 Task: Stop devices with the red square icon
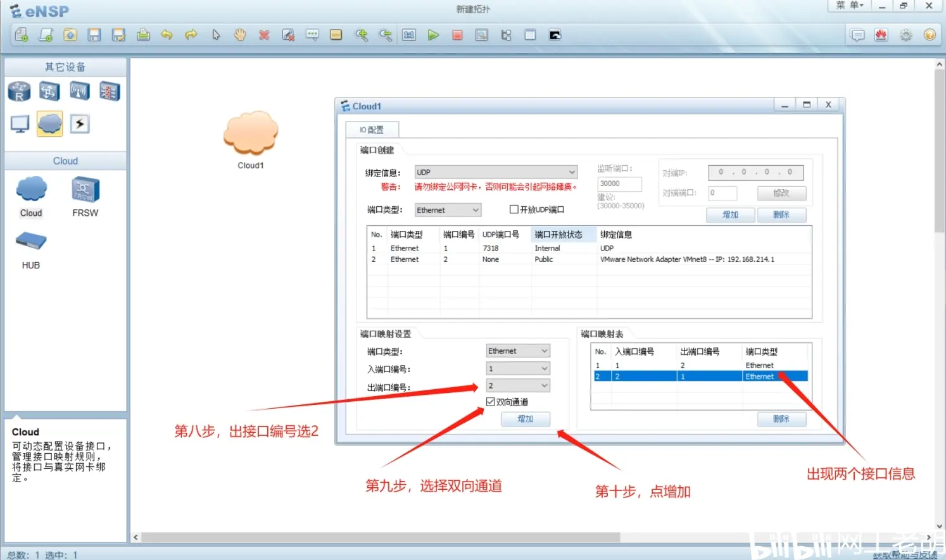[x=457, y=35]
